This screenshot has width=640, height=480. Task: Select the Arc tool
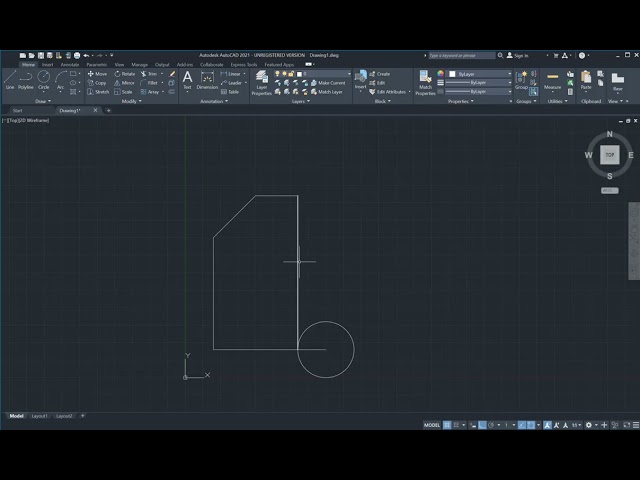pos(60,80)
